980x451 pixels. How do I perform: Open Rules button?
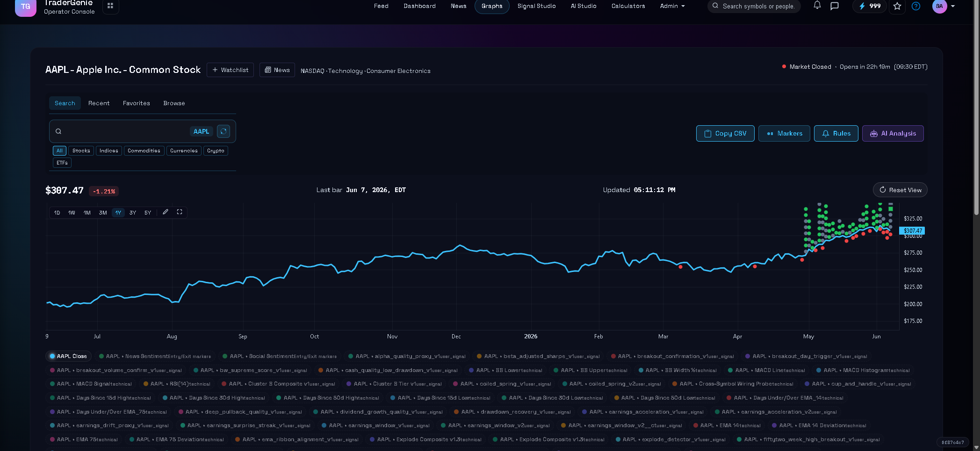(x=836, y=134)
